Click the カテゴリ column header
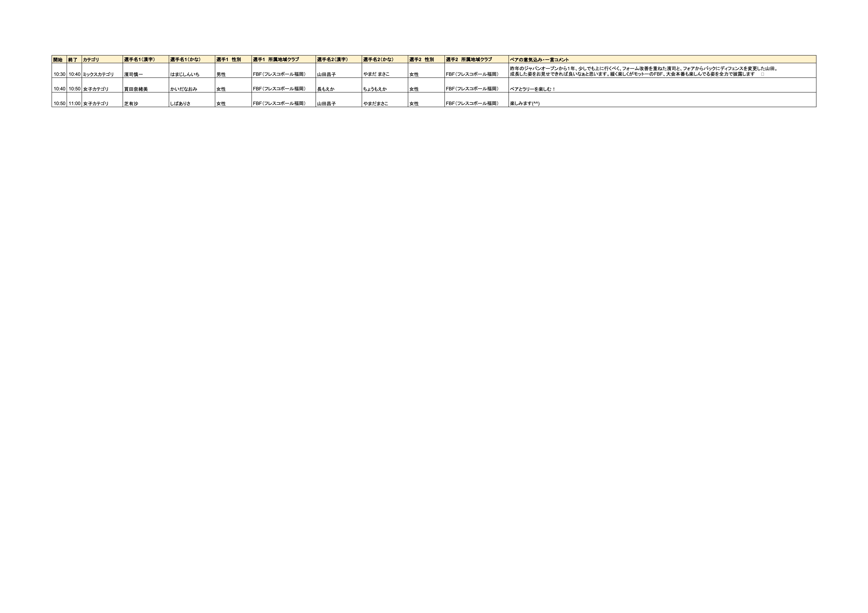This screenshot has width=868, height=613. point(91,60)
